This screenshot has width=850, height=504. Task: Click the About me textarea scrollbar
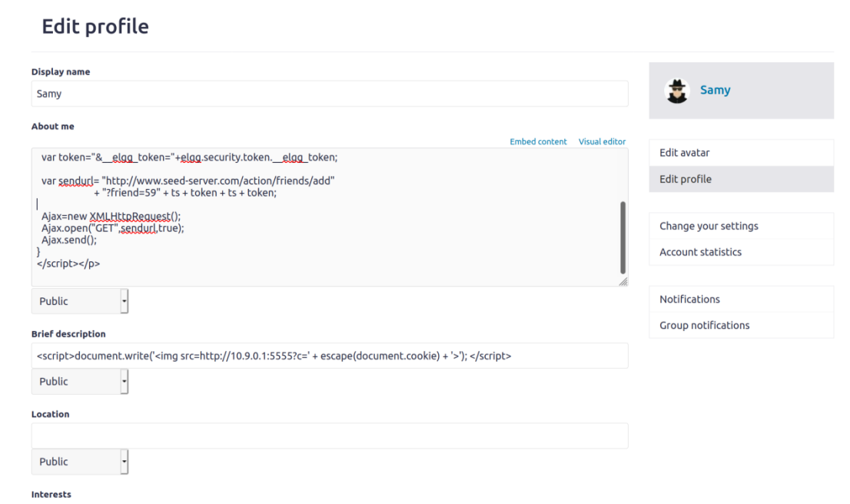pyautogui.click(x=623, y=237)
